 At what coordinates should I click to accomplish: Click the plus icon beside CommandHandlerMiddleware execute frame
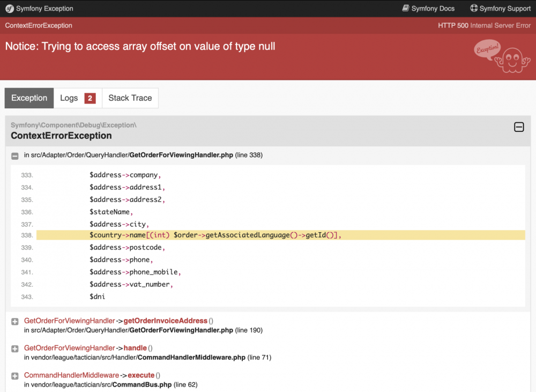[14, 375]
